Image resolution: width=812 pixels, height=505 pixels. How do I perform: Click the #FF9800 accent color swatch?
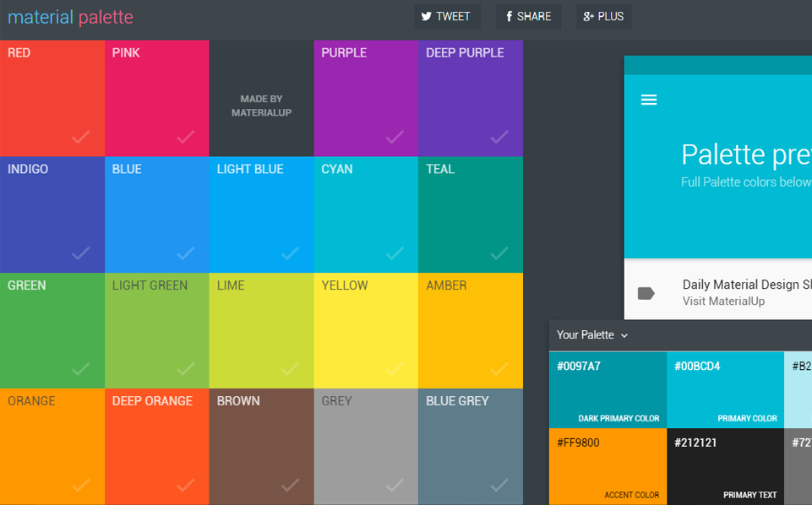608,466
